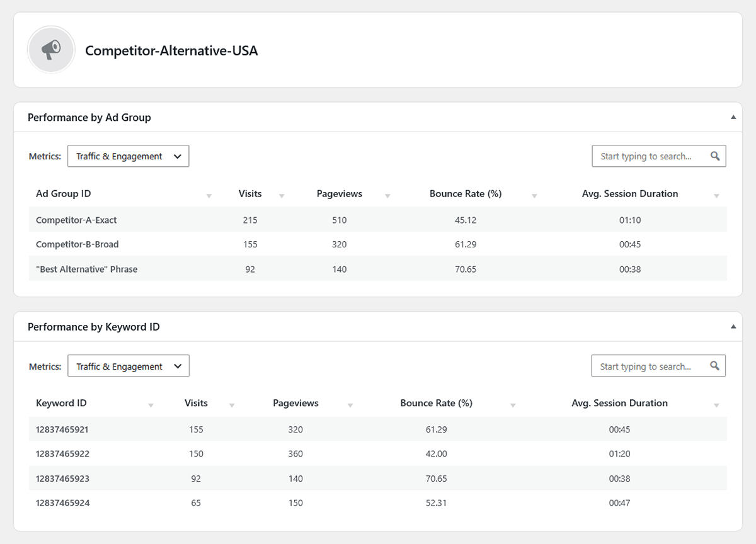Sort Keyword table by Pageviews arrow

coord(350,405)
